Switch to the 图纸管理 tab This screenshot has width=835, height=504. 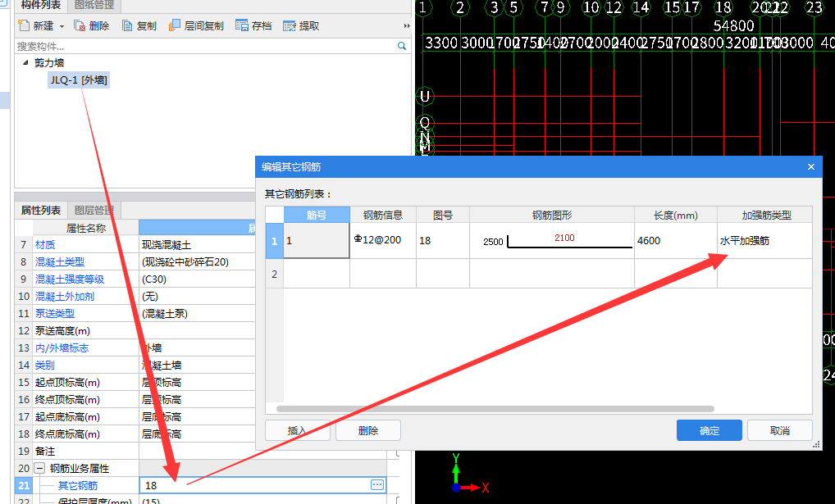[x=94, y=5]
